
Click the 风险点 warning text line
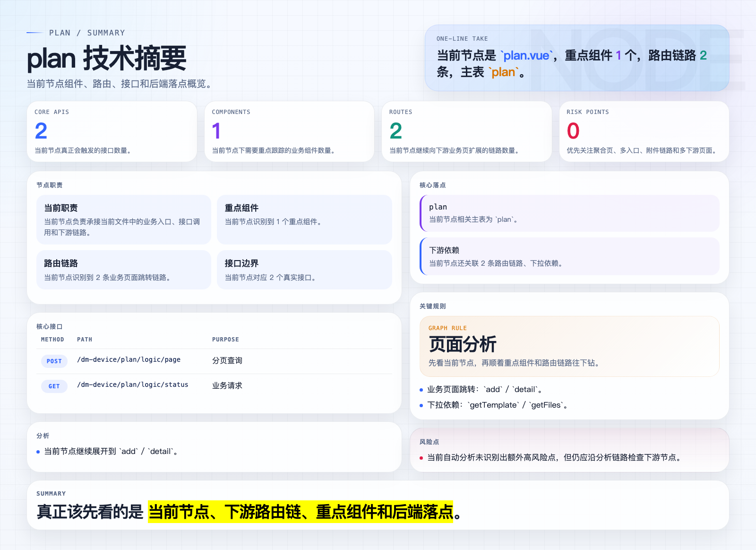(554, 458)
